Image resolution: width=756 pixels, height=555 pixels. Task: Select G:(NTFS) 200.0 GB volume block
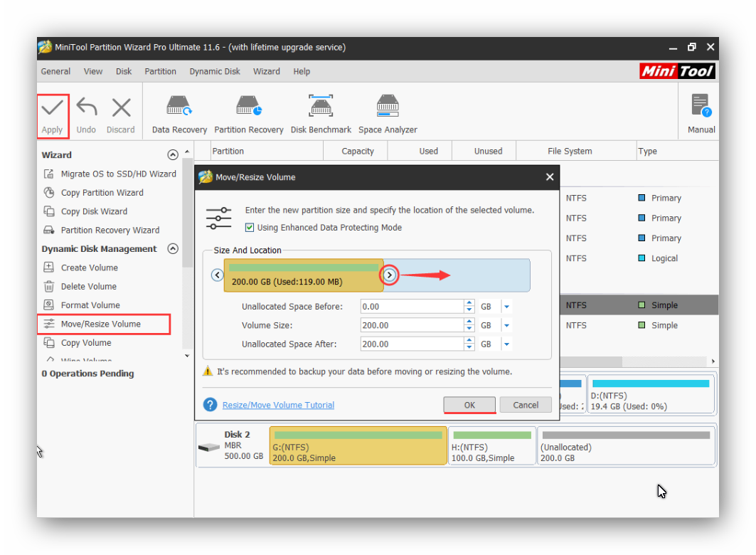point(358,445)
